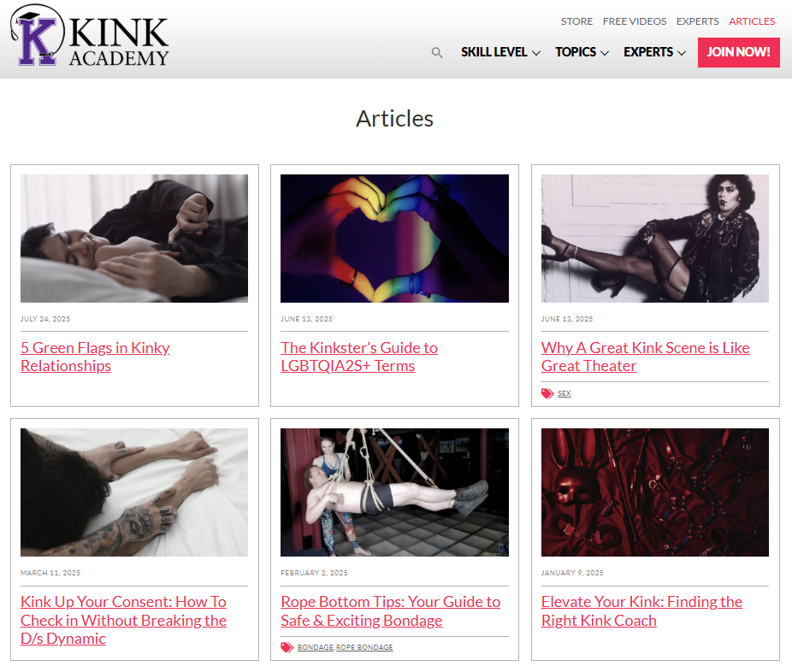Expand the Skill Level dropdown
The width and height of the screenshot is (792, 672).
pyautogui.click(x=500, y=52)
